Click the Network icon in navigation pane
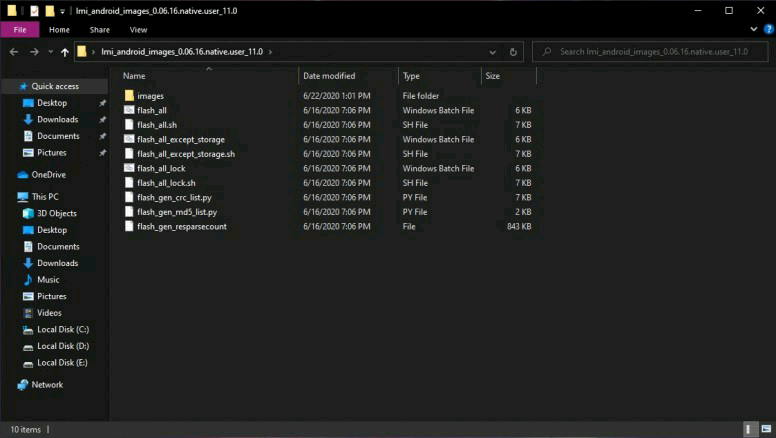 23,385
